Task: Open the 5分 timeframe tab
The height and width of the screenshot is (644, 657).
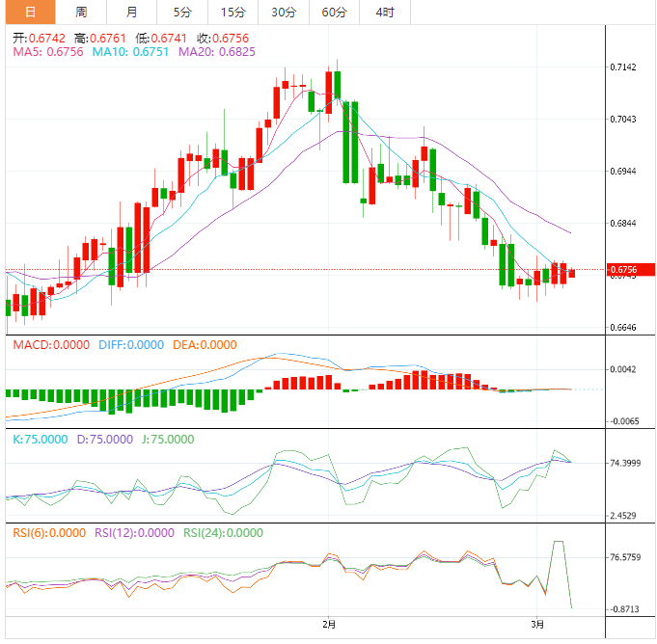Action: (x=182, y=12)
